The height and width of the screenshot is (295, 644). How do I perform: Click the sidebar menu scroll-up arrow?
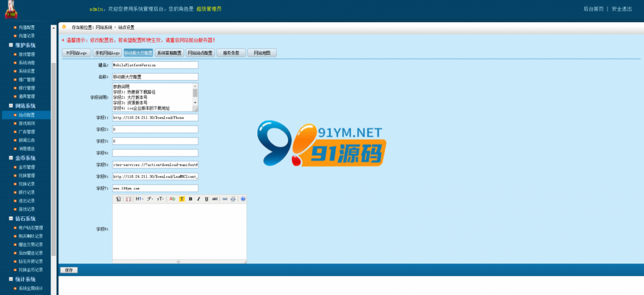tap(53, 28)
